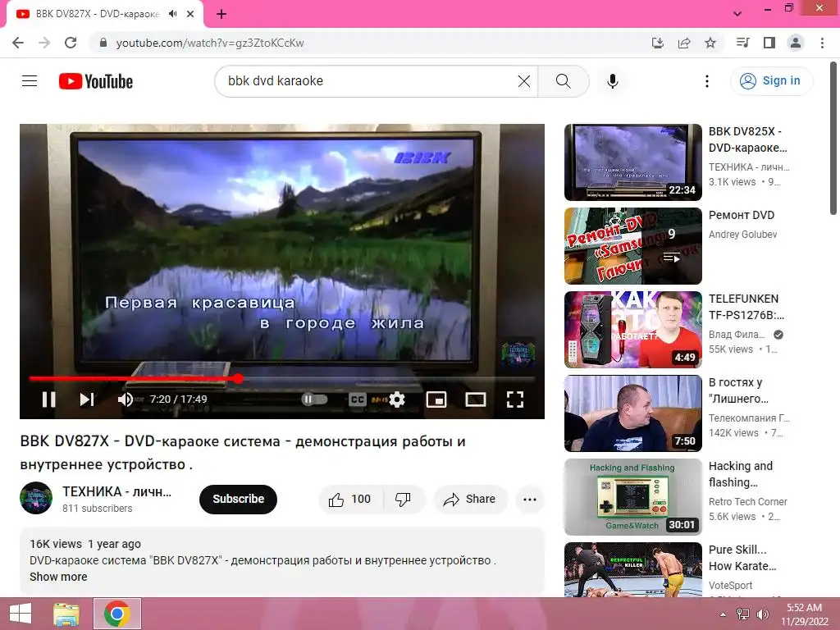
Task: Clear the search box with the X
Action: click(524, 81)
